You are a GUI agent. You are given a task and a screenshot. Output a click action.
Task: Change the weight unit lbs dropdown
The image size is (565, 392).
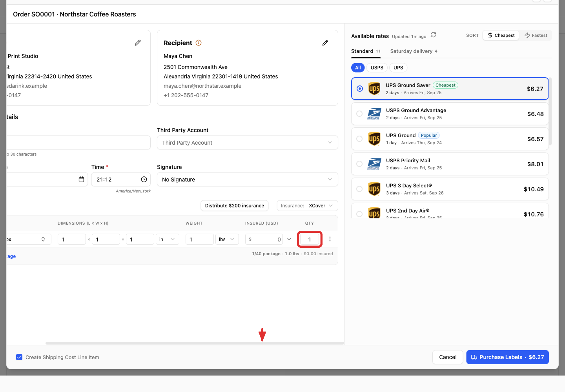click(227, 239)
